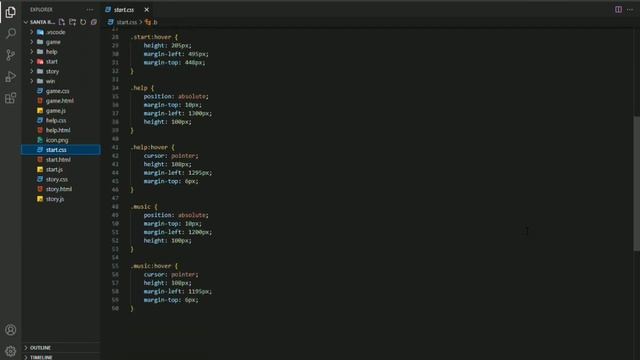Click the vertical editor scrollbar thumb

coord(636,183)
